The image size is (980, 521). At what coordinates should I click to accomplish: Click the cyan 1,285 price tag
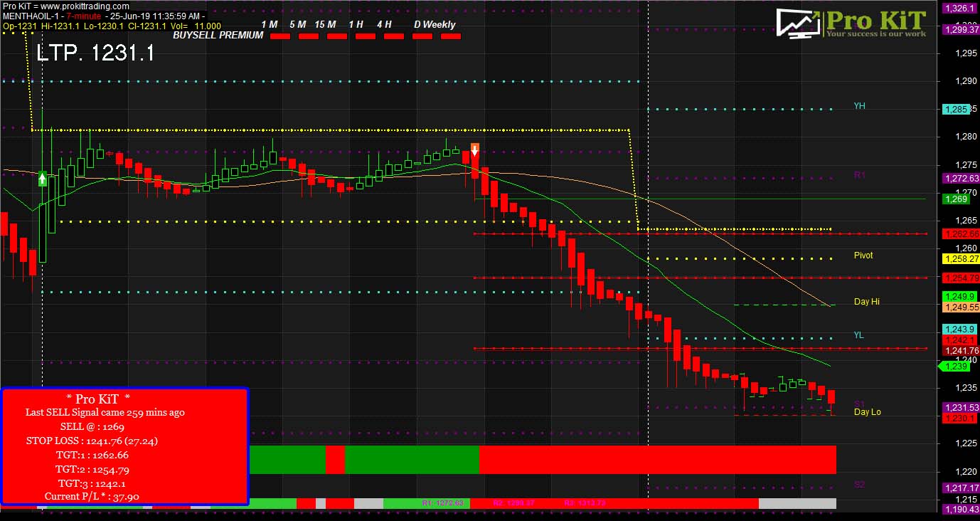pyautogui.click(x=955, y=110)
